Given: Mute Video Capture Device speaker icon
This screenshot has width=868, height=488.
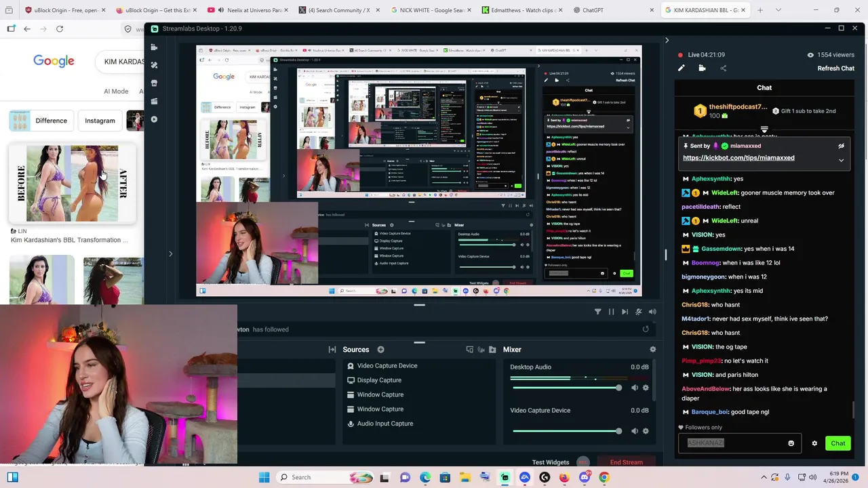Looking at the screenshot, I should pyautogui.click(x=634, y=431).
